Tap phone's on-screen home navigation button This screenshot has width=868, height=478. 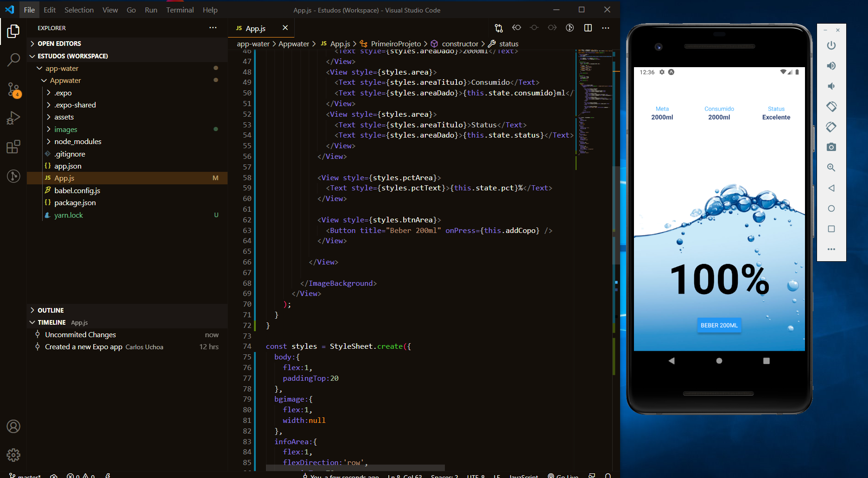[x=719, y=361]
